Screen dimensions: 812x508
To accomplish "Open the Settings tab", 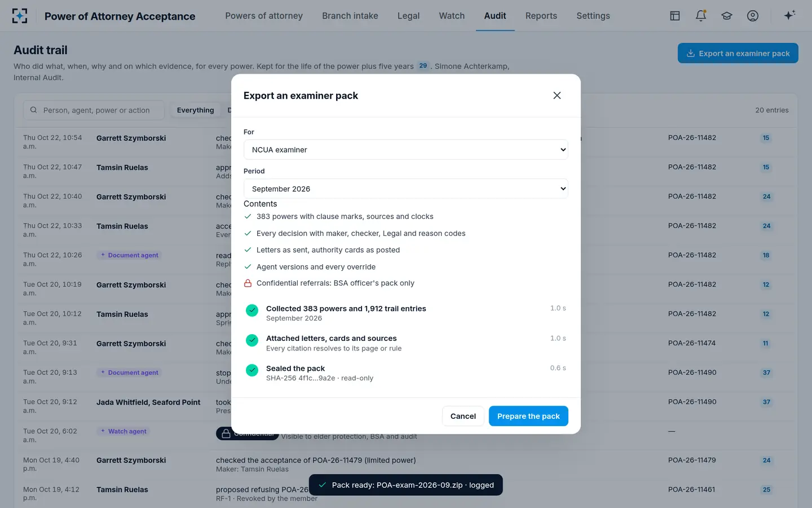I will click(593, 16).
